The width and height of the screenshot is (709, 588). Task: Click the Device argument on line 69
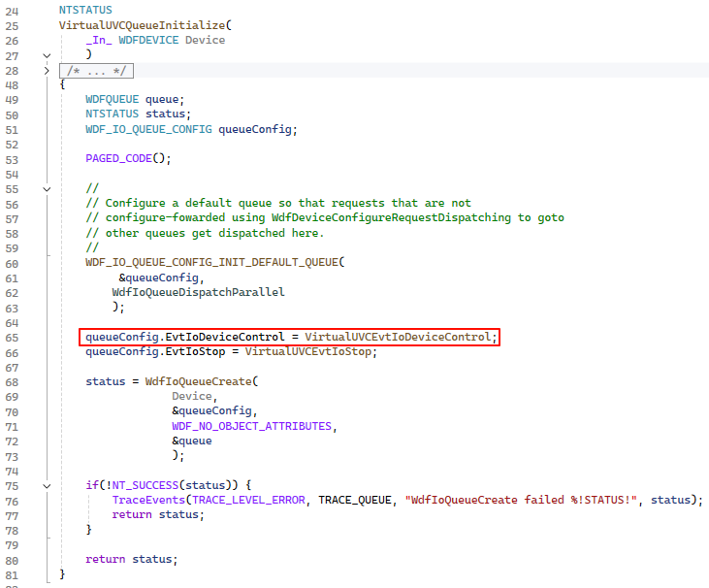coord(192,397)
